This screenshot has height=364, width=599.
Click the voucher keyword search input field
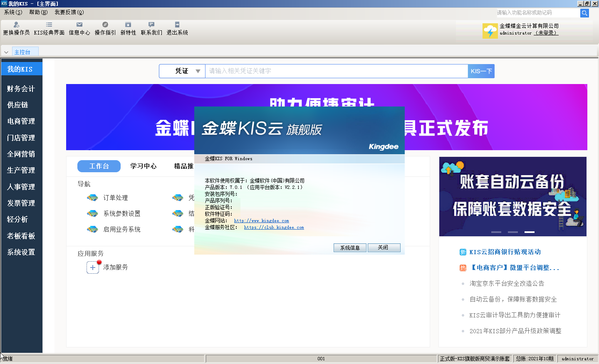[x=336, y=71]
